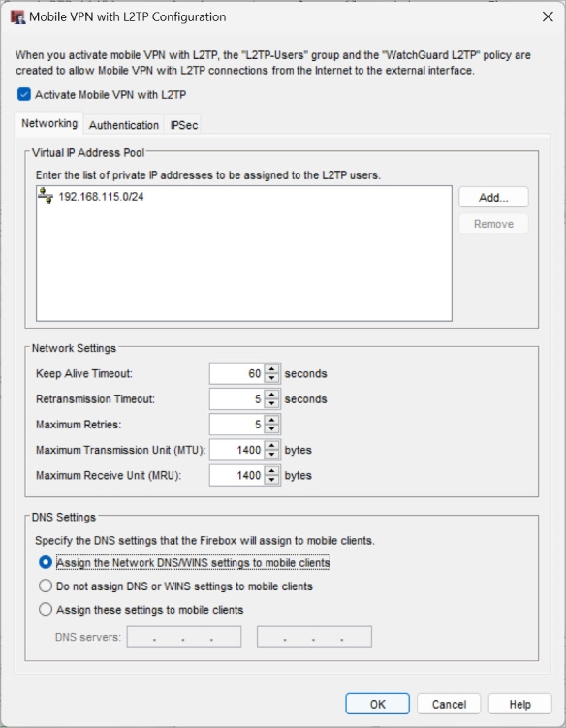
Task: Toggle Activate Mobile VPN with L2TP checkbox
Action: pos(24,94)
